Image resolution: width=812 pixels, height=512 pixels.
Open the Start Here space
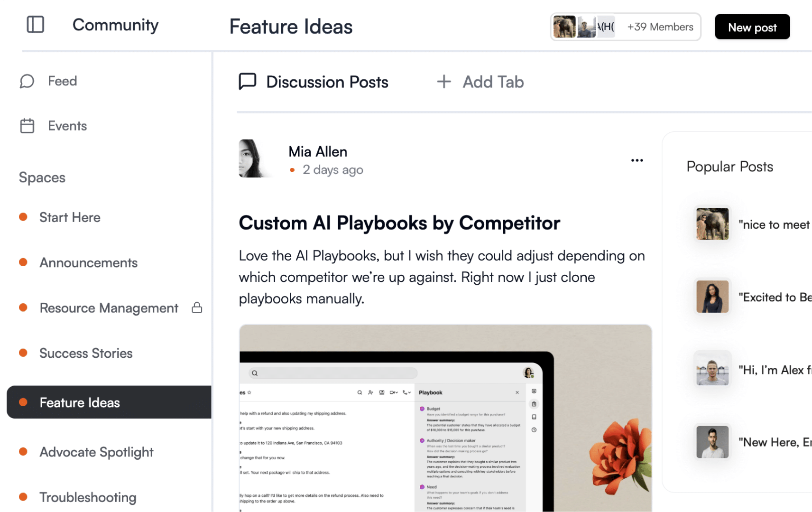click(x=70, y=217)
